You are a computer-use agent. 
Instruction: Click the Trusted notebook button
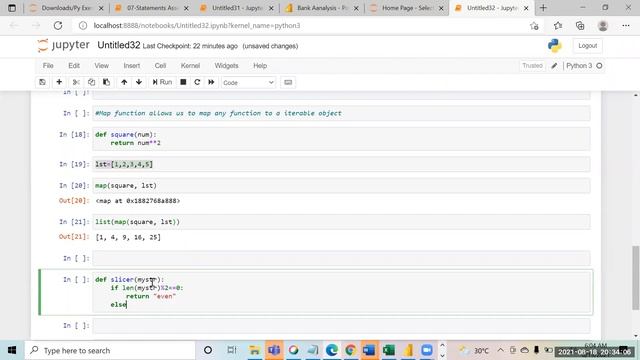coord(532,66)
